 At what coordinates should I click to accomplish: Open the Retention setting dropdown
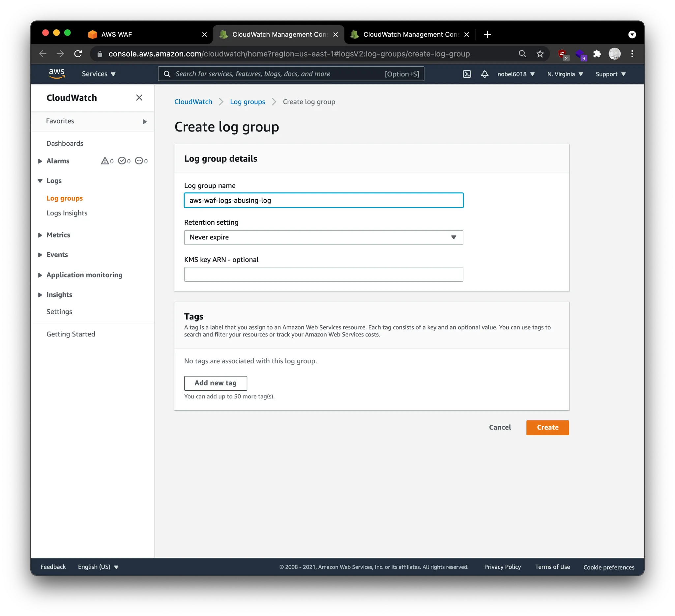coord(323,237)
